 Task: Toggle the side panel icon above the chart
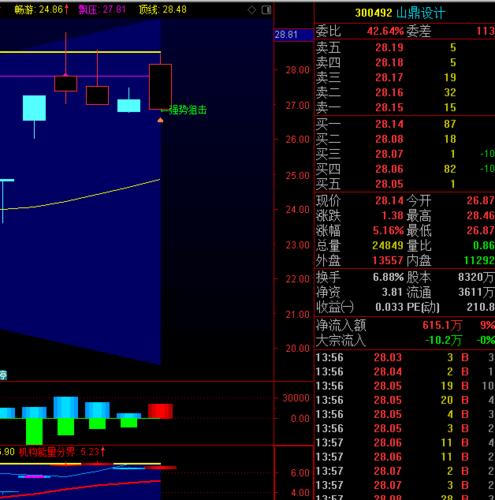click(266, 10)
